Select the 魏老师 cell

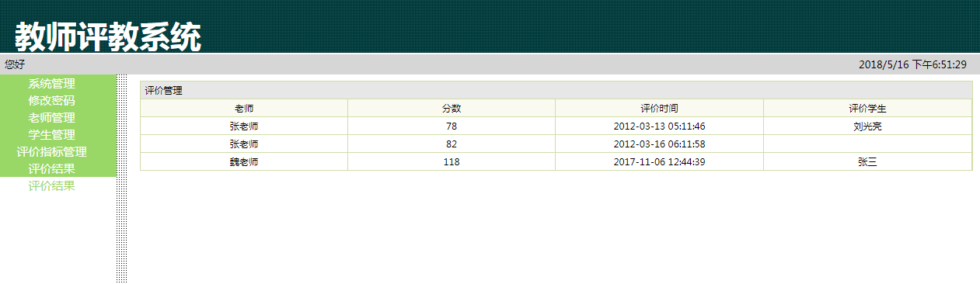[244, 161]
